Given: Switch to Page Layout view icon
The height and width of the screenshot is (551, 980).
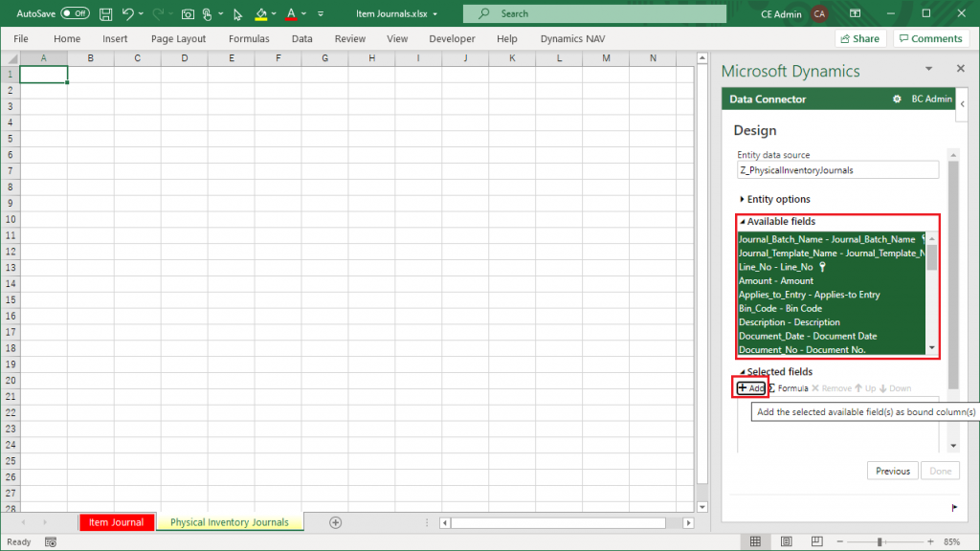Looking at the screenshot, I should tap(787, 541).
